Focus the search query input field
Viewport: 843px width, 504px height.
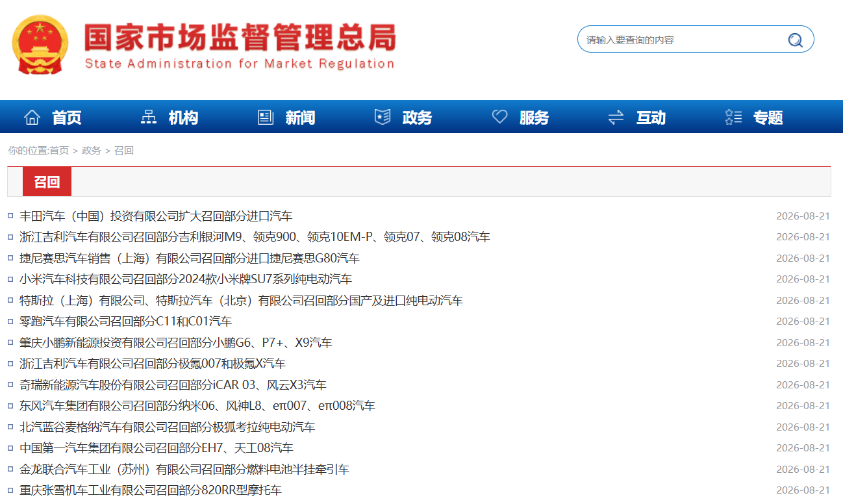click(682, 40)
